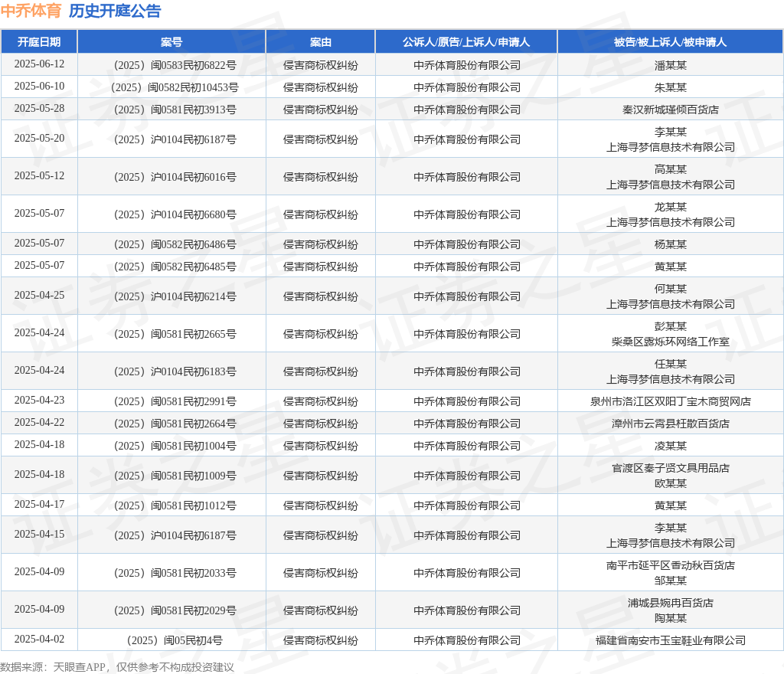Select the 公诉人/原告/上诉人/申请人 column header

pyautogui.click(x=466, y=42)
